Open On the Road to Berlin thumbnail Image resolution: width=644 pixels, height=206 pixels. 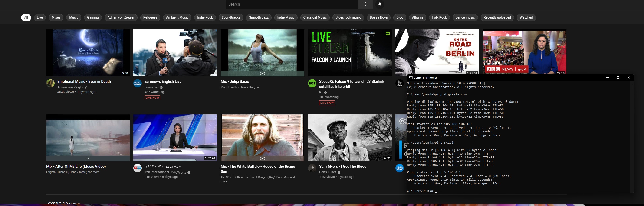coord(437,52)
